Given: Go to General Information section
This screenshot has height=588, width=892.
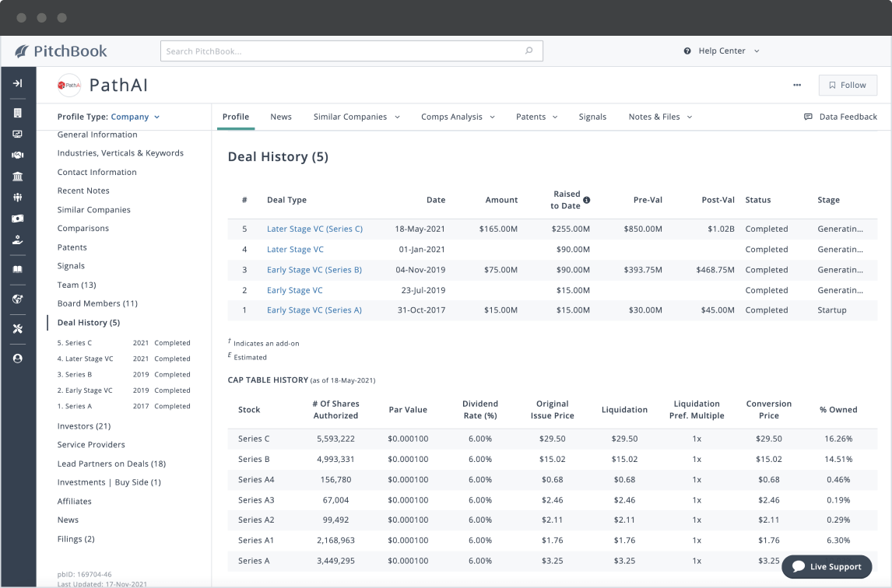Looking at the screenshot, I should point(97,135).
